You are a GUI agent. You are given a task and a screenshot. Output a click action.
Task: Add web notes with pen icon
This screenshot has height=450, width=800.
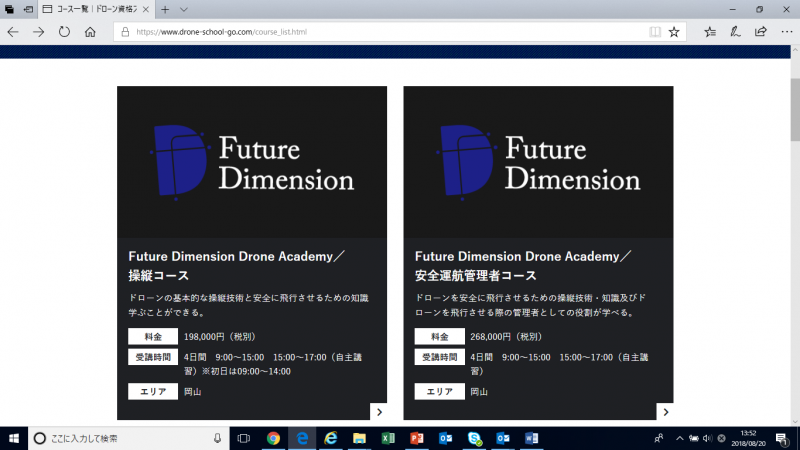click(x=735, y=32)
